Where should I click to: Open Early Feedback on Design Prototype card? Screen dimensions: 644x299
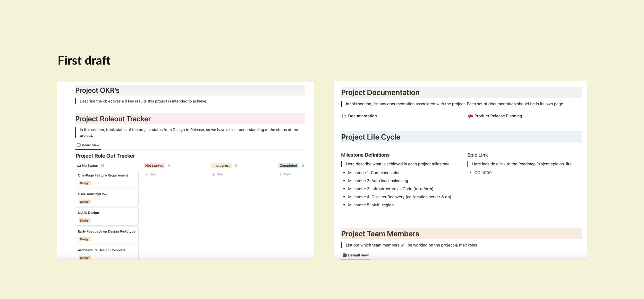(106, 232)
